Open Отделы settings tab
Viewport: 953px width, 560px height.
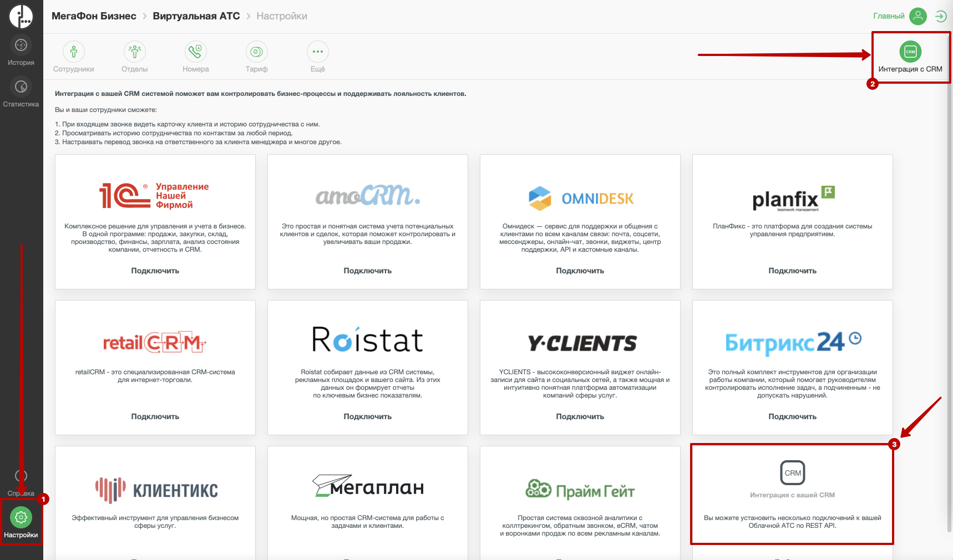[x=135, y=57]
